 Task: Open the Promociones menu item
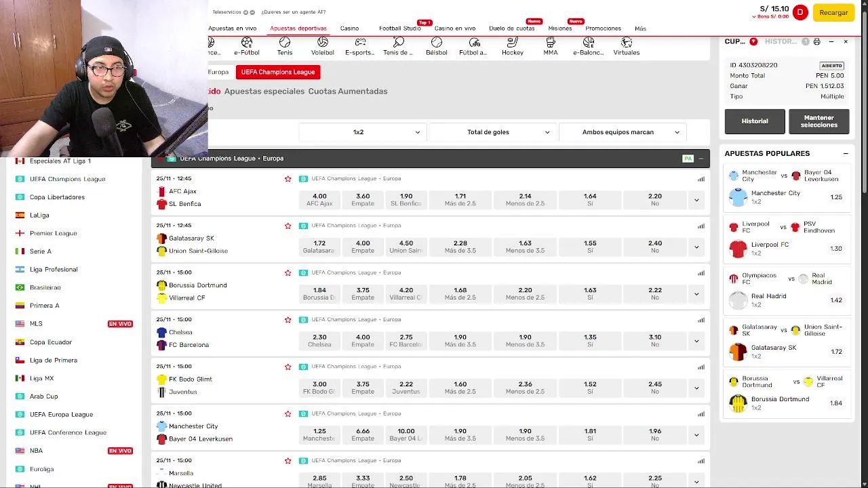pyautogui.click(x=603, y=28)
